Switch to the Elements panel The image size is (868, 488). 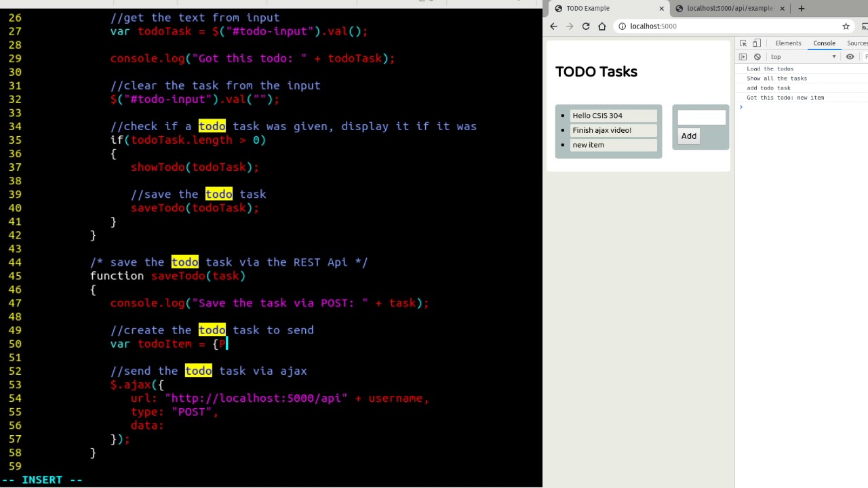788,43
